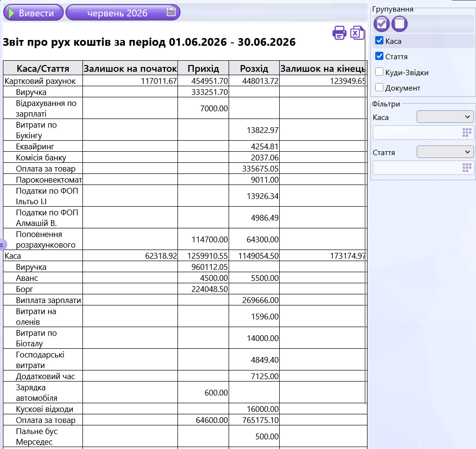Collapse the side panel with the « arrow

point(2,244)
